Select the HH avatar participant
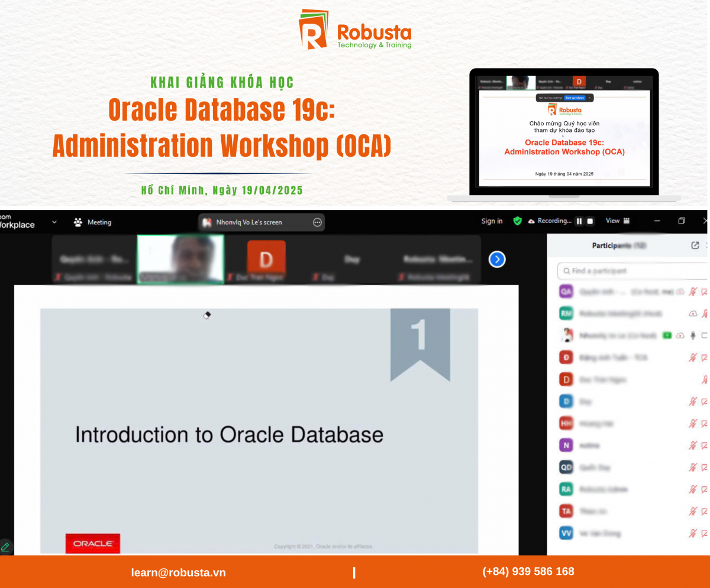 point(566,423)
